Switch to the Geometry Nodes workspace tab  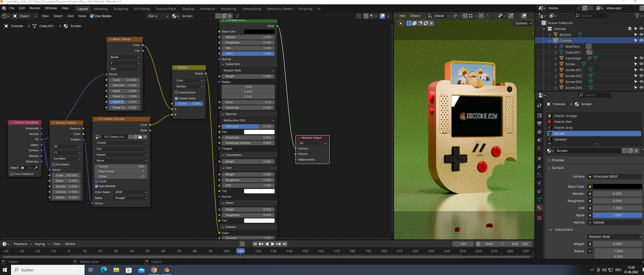280,9
